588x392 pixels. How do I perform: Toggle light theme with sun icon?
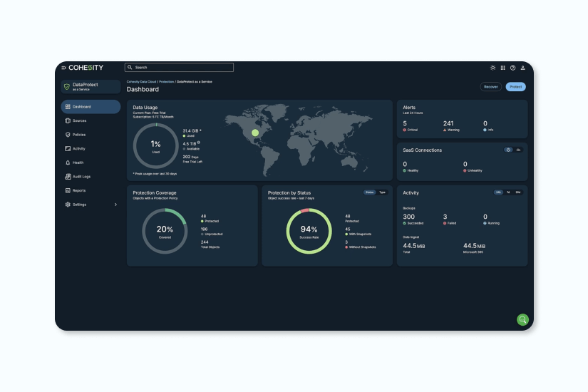coord(492,68)
